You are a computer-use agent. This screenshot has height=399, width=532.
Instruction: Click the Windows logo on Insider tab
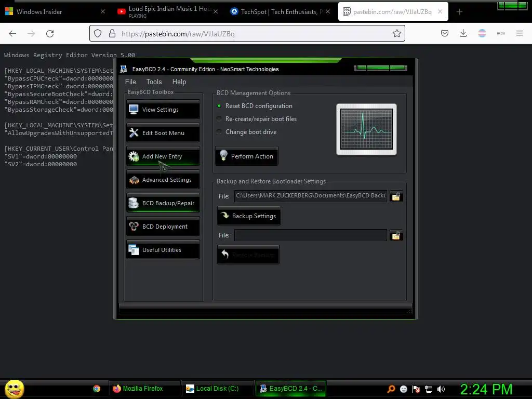pyautogui.click(x=9, y=11)
